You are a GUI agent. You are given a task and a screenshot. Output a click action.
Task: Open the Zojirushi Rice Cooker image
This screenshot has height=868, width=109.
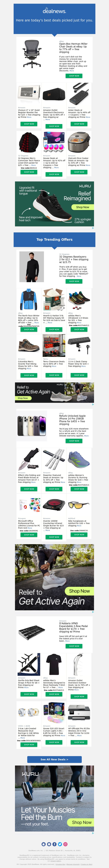[79, 143]
